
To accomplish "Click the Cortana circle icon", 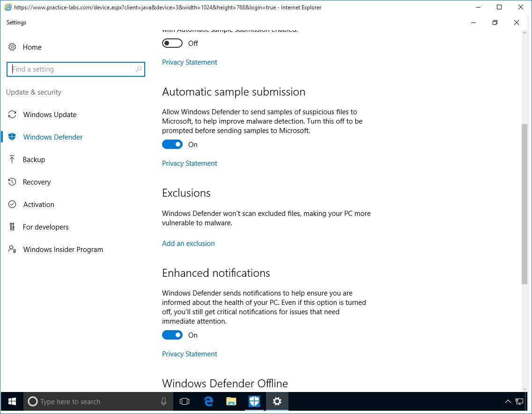I will [x=33, y=401].
